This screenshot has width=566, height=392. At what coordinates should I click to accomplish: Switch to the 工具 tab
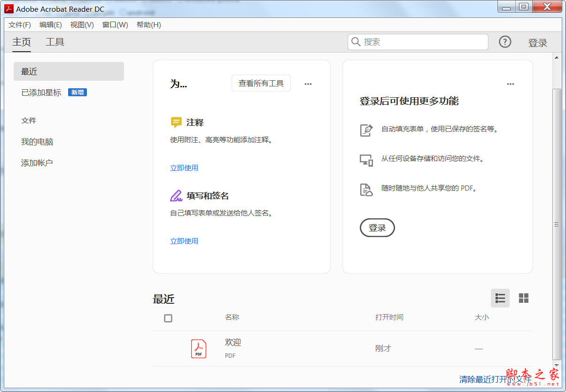(x=55, y=42)
